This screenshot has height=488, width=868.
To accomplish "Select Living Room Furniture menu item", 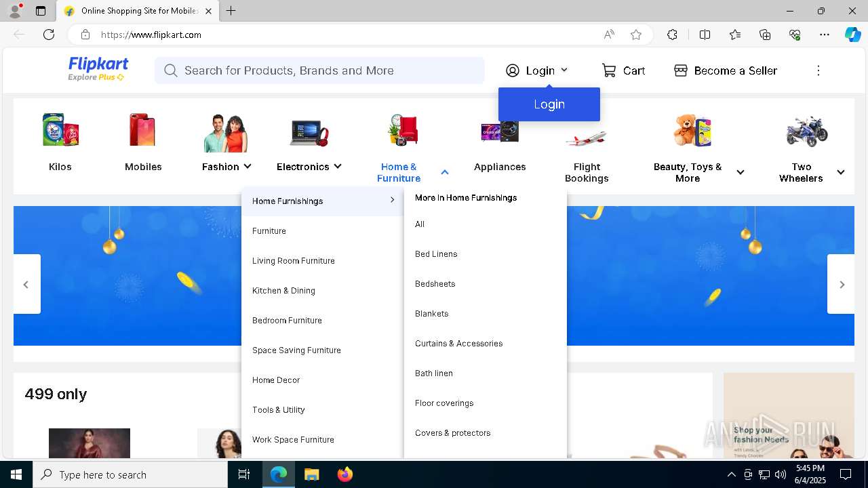I will pos(294,261).
